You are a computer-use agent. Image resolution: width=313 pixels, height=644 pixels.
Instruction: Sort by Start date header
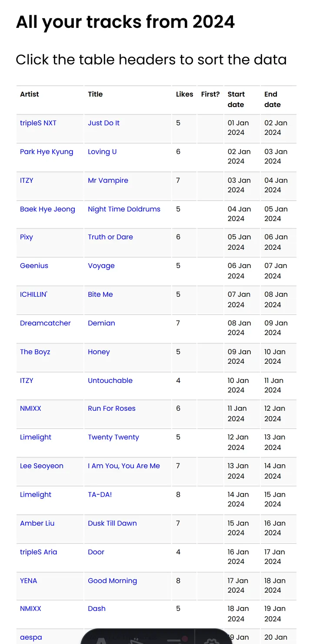[236, 99]
